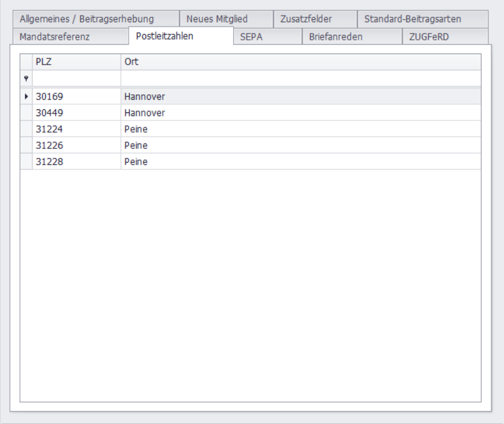Switch to the Neues Mitglied tab
The height and width of the screenshot is (424, 504).
click(x=217, y=19)
